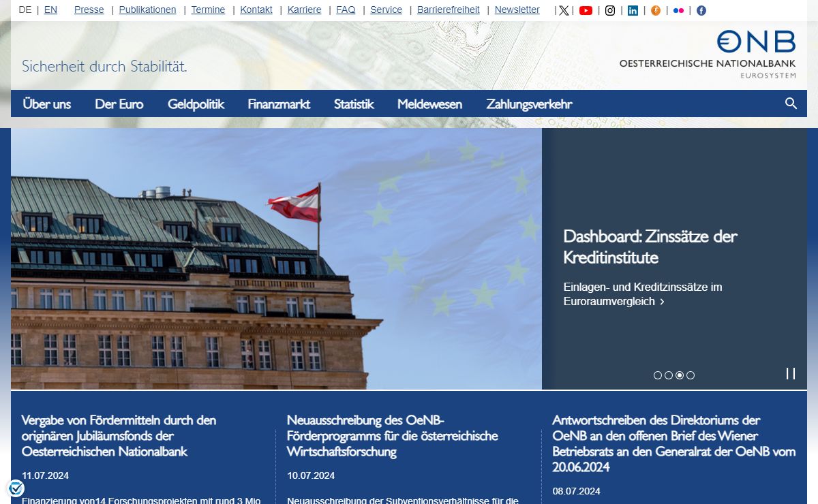Open the Kontakt link
Screen dimensions: 818x504
pos(256,10)
